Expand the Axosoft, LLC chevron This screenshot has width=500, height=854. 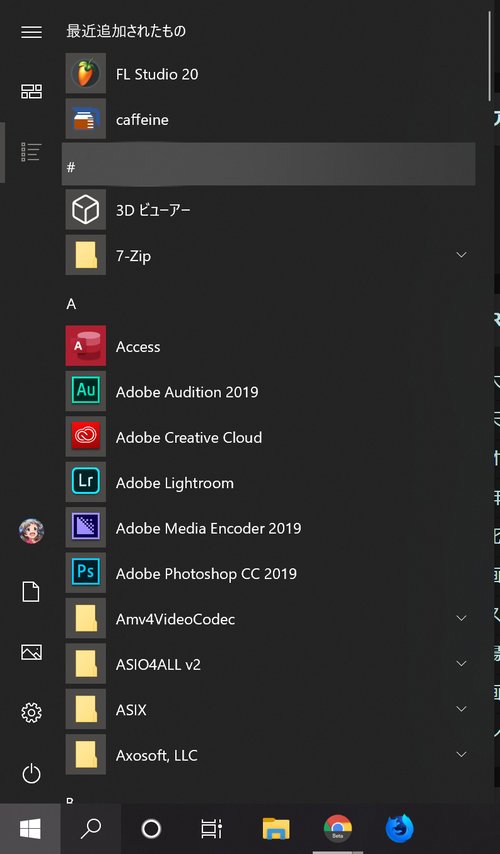pos(461,754)
